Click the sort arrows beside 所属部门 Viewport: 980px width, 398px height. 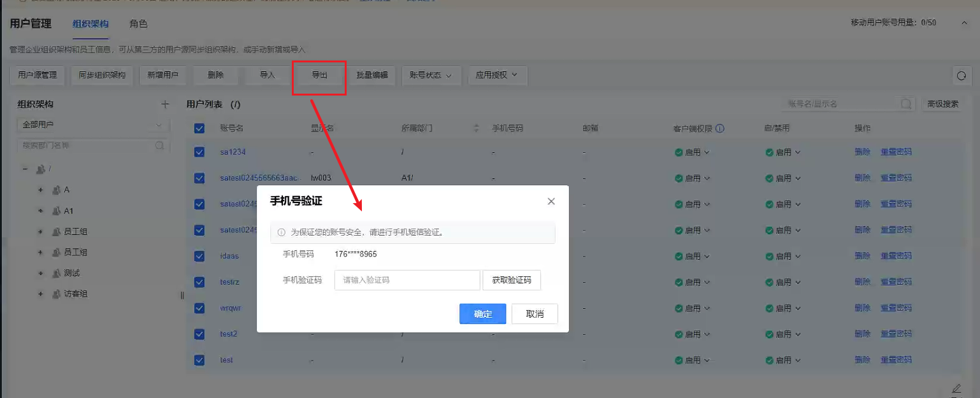click(x=476, y=128)
